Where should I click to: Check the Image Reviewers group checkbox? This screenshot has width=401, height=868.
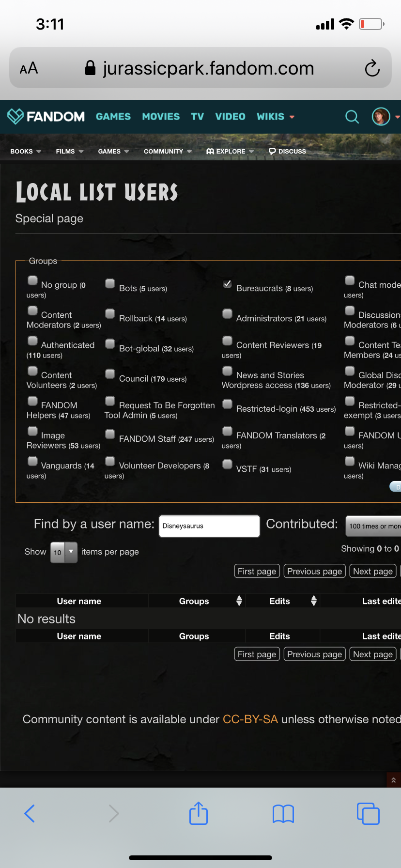[x=32, y=431]
